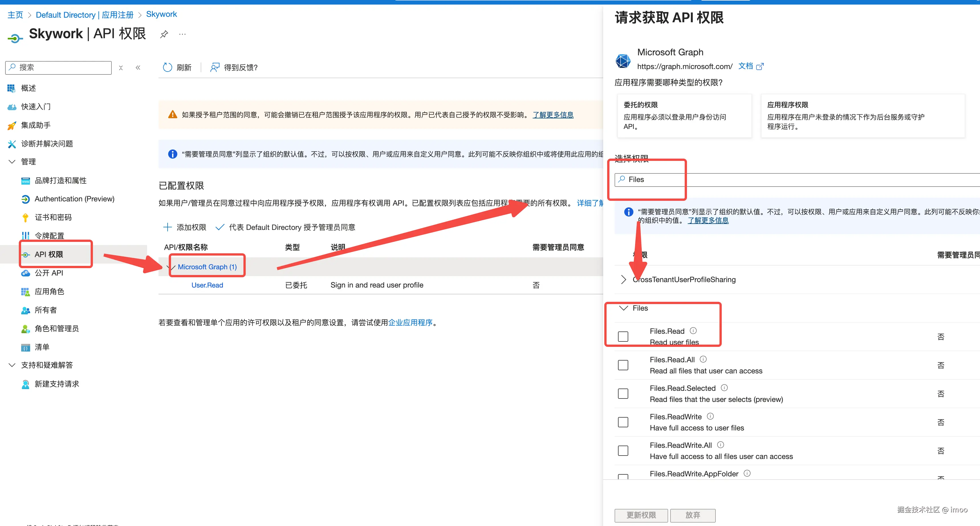
Task: Click the Authentication (Preview) icon
Action: [25, 199]
